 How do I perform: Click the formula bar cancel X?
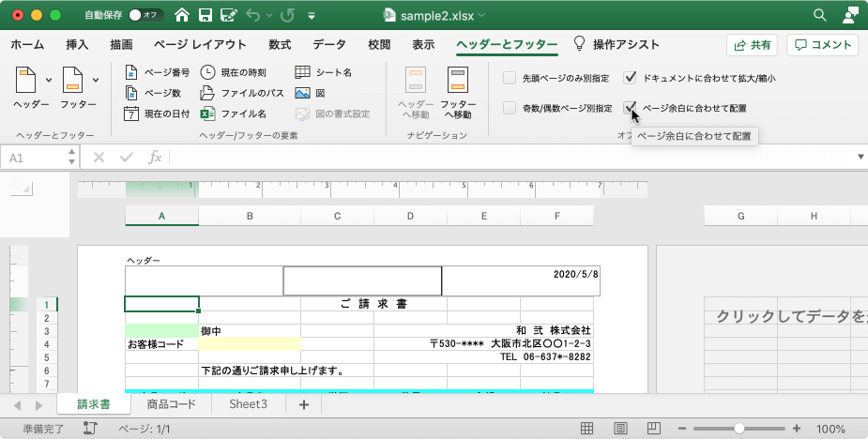click(x=99, y=158)
